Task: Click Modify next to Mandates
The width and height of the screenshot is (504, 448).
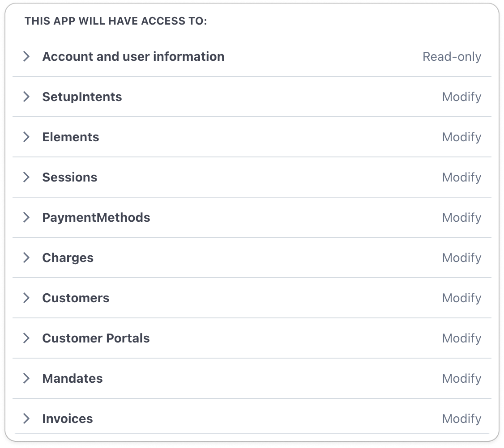Action: pos(461,379)
